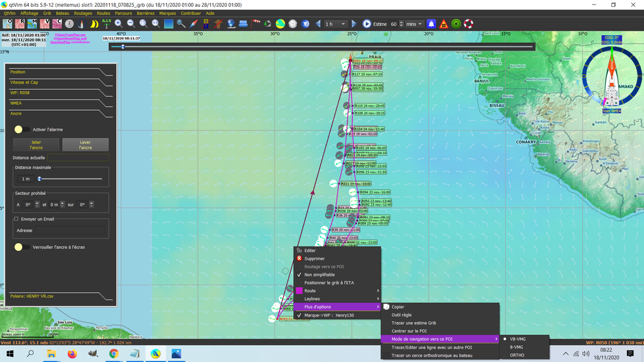Click the red-white lifebuoy icon
The image size is (644, 362).
[468, 24]
